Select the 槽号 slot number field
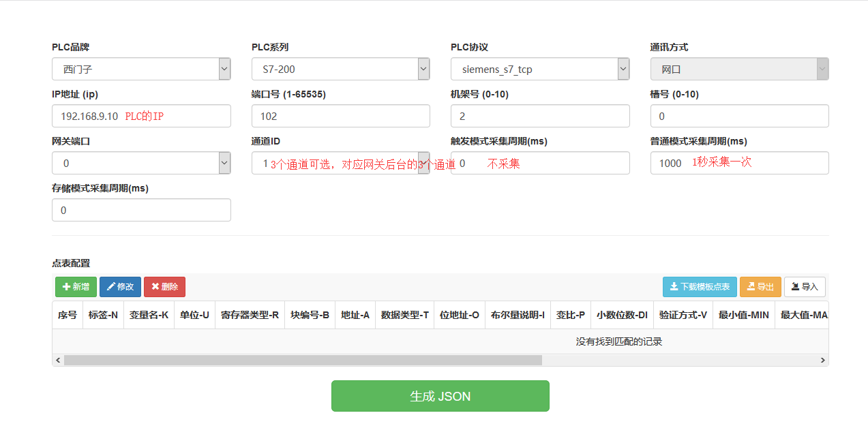This screenshot has height=428, width=868. (739, 116)
